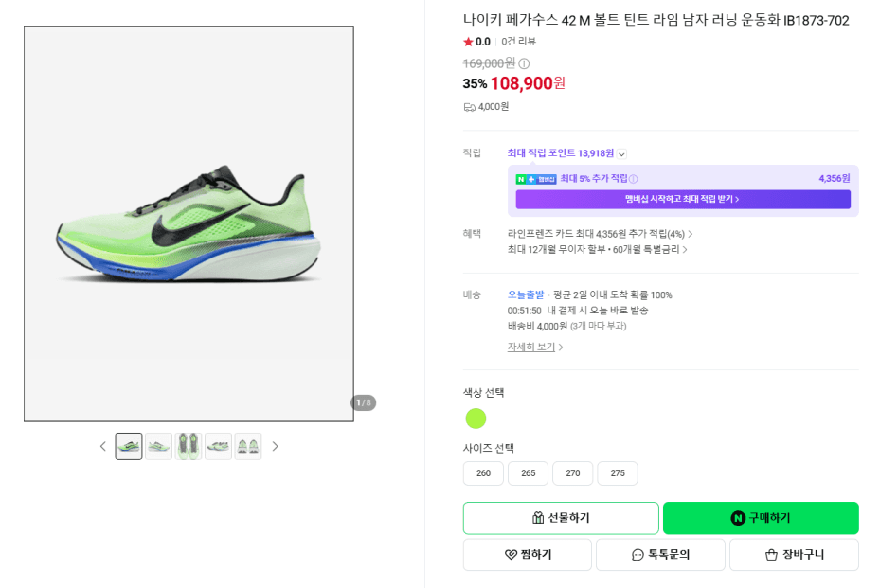Select the third thumbnail showing top view shoes
This screenshot has height=588, width=880.
click(x=189, y=447)
